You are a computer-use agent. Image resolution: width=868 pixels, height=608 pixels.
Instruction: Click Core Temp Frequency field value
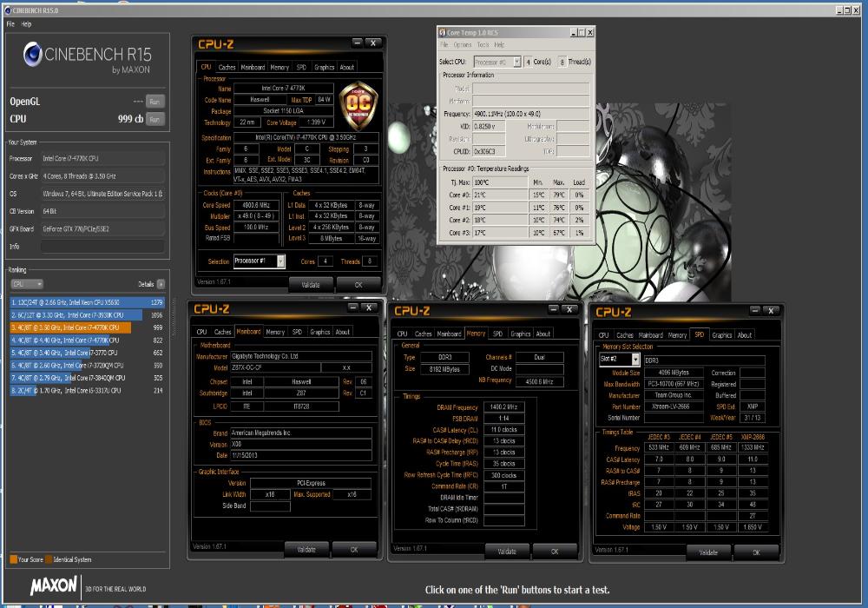click(x=530, y=114)
